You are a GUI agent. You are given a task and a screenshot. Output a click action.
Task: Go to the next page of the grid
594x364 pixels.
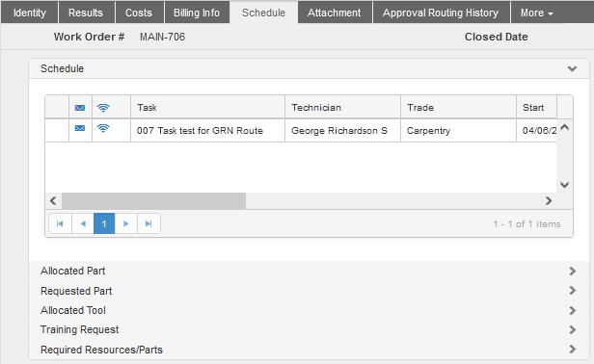pos(125,223)
